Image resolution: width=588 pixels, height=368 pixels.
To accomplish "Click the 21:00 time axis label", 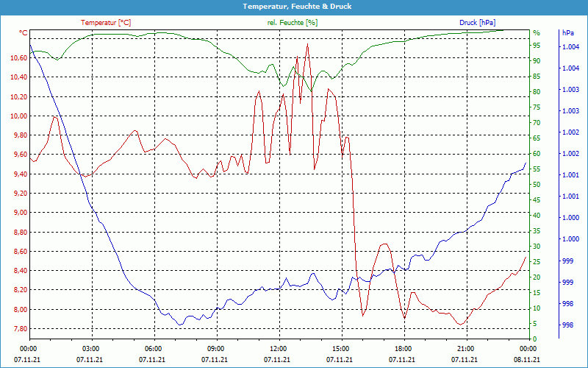I will click(x=465, y=348).
